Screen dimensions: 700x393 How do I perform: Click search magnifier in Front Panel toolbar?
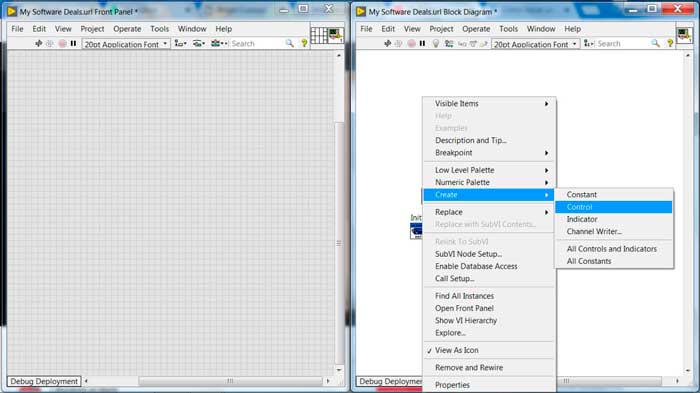pos(290,43)
